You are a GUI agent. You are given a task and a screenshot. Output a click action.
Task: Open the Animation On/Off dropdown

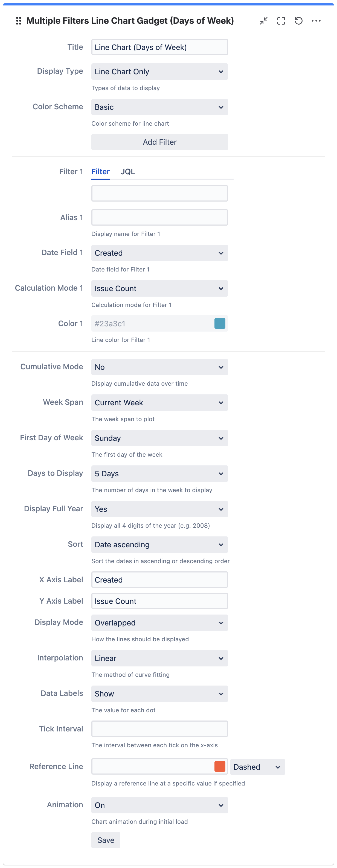[159, 805]
